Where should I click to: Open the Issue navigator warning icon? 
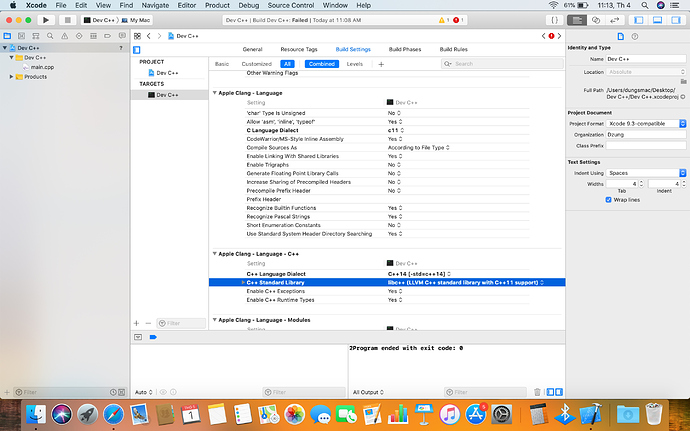tap(65, 36)
